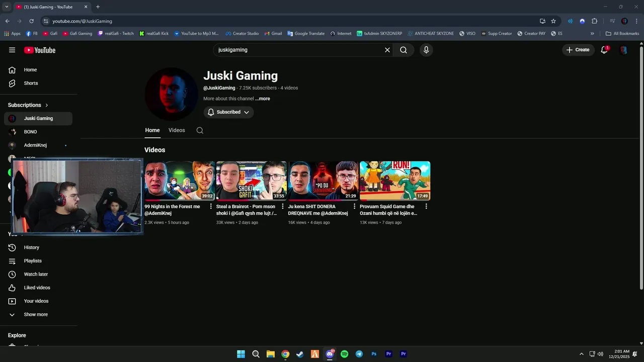This screenshot has width=644, height=362.
Task: Expand Subscriptions section chevron
Action: coord(47,105)
